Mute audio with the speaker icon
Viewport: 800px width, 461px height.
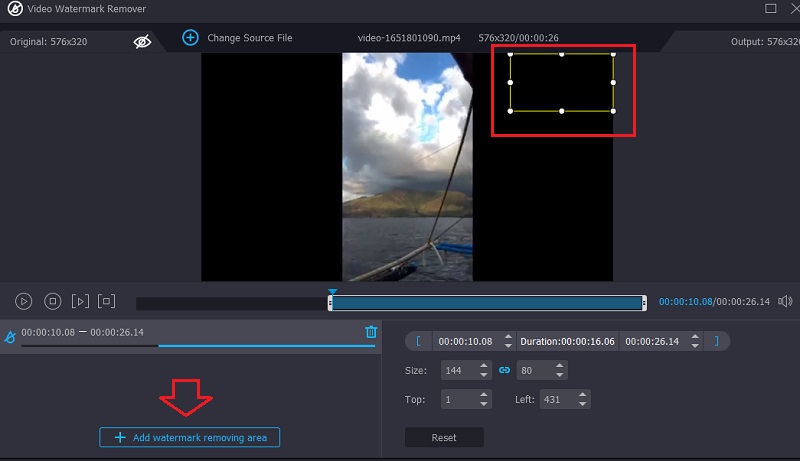785,301
